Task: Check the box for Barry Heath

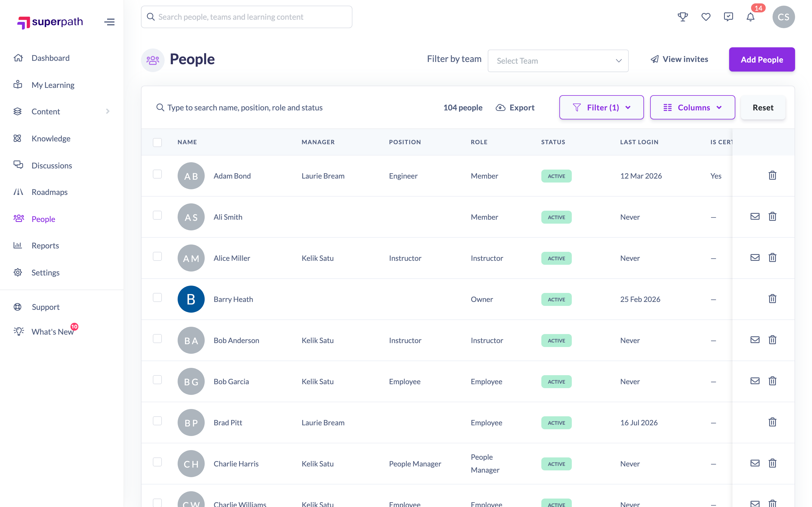Action: point(157,297)
